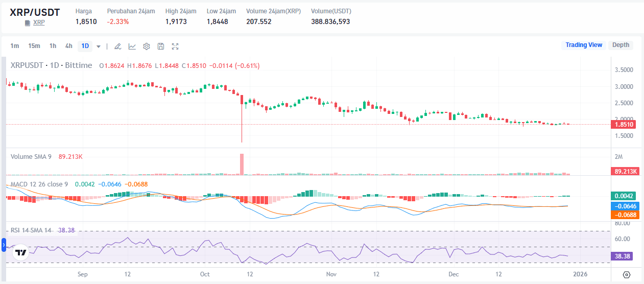Click the Oct label on time axis
The width and height of the screenshot is (644, 284).
click(x=205, y=274)
